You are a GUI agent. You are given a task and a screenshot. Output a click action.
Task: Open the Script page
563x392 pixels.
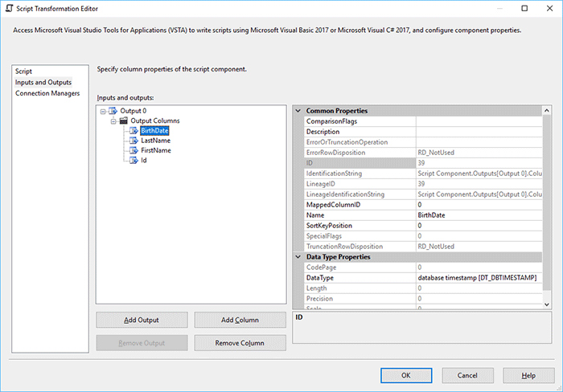24,71
